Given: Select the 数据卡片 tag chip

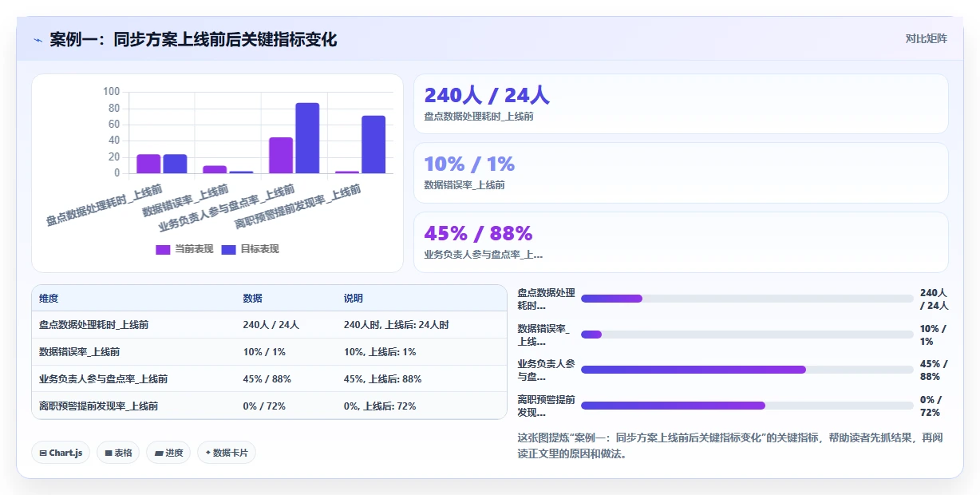Looking at the screenshot, I should pos(227,453).
